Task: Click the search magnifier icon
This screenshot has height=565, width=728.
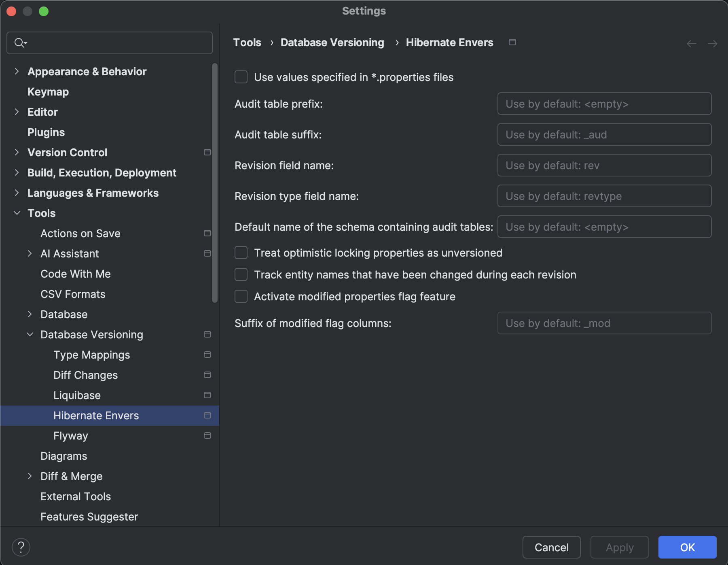Action: coord(19,42)
